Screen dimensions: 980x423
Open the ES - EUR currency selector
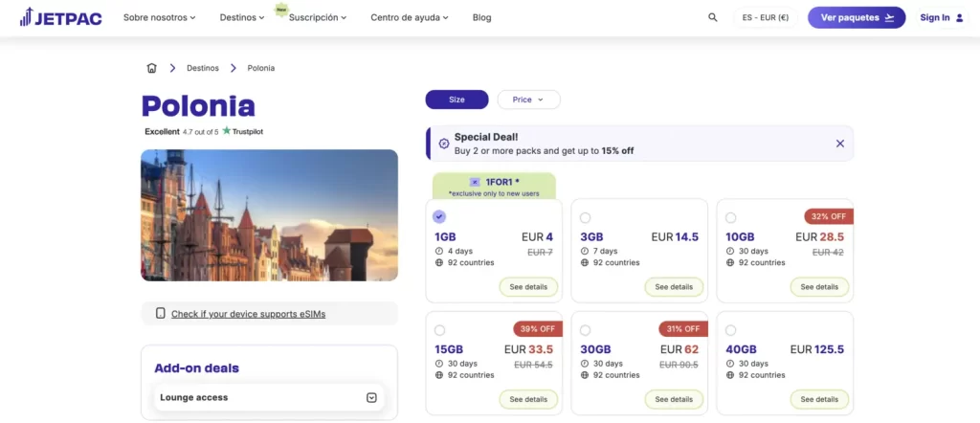coord(766,17)
